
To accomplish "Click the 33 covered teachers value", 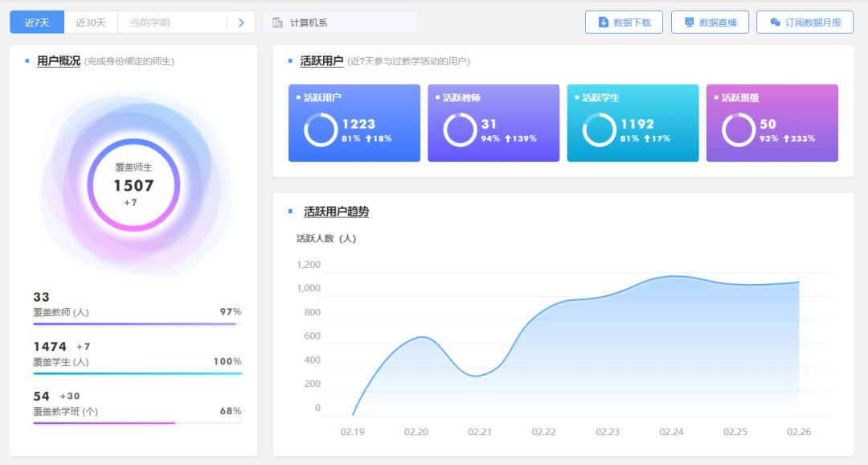I will coord(42,297).
